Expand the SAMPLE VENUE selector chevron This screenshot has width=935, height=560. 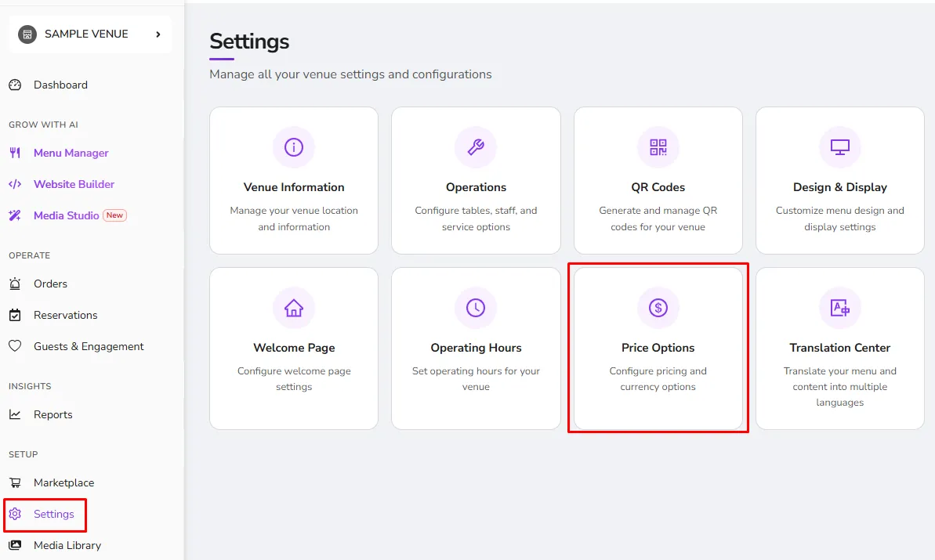coord(158,34)
